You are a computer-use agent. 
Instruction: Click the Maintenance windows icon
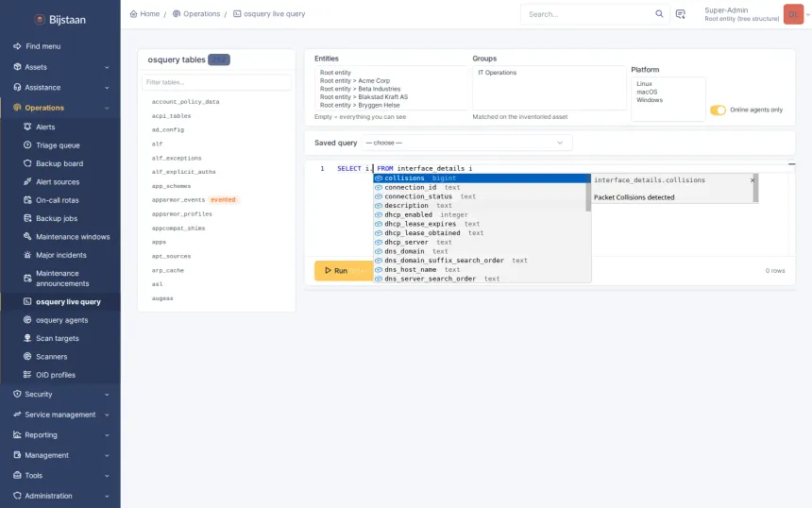pos(27,236)
